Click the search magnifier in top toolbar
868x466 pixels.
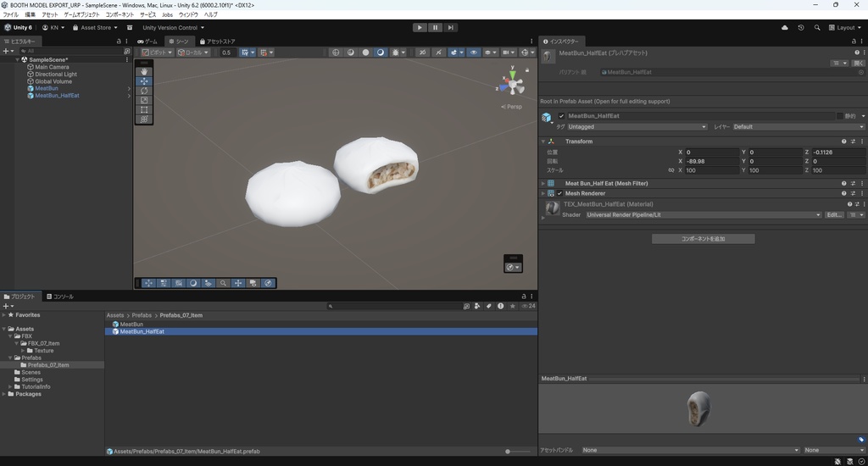coord(817,27)
